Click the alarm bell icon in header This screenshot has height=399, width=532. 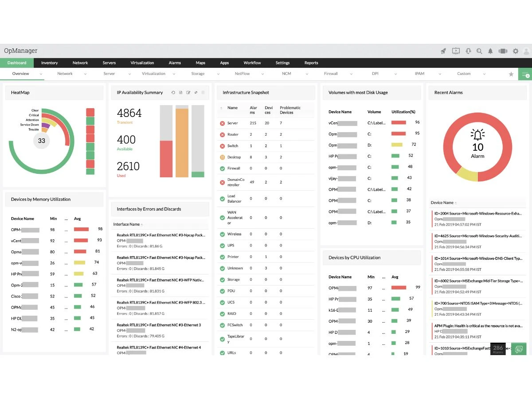point(490,51)
